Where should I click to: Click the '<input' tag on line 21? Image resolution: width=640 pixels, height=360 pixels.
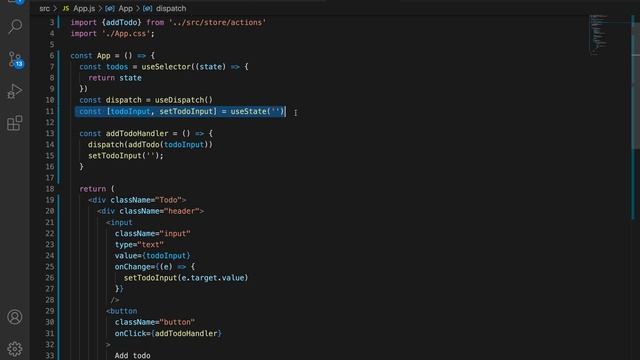pos(119,222)
